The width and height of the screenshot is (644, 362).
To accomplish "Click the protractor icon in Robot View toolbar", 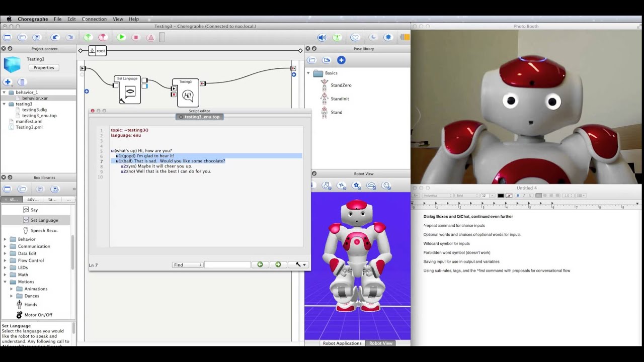I will [371, 186].
